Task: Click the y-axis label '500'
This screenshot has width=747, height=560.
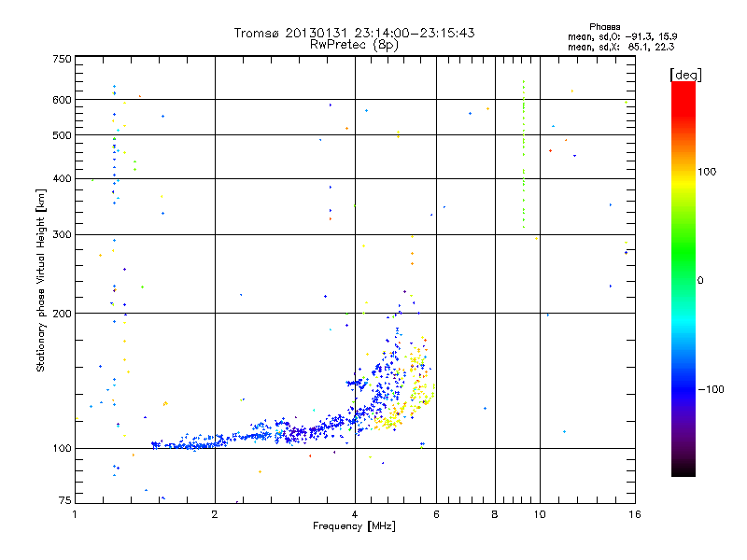Action: 62,135
